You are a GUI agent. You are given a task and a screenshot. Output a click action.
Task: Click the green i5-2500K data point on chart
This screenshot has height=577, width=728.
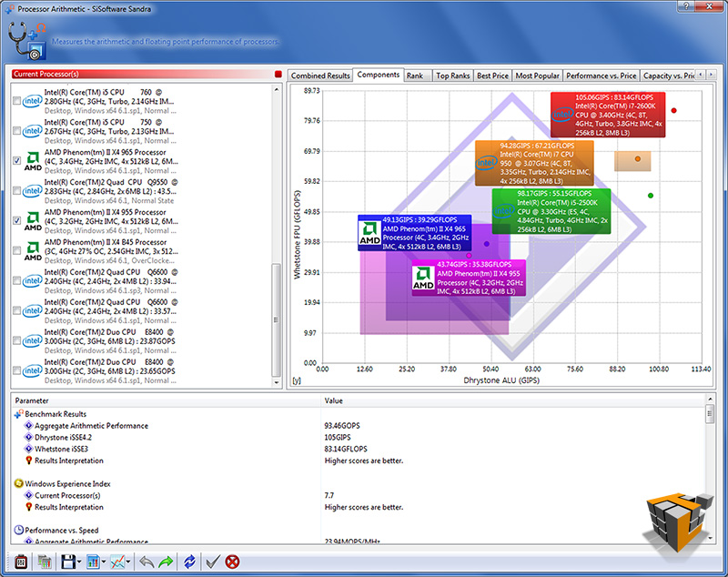click(651, 196)
